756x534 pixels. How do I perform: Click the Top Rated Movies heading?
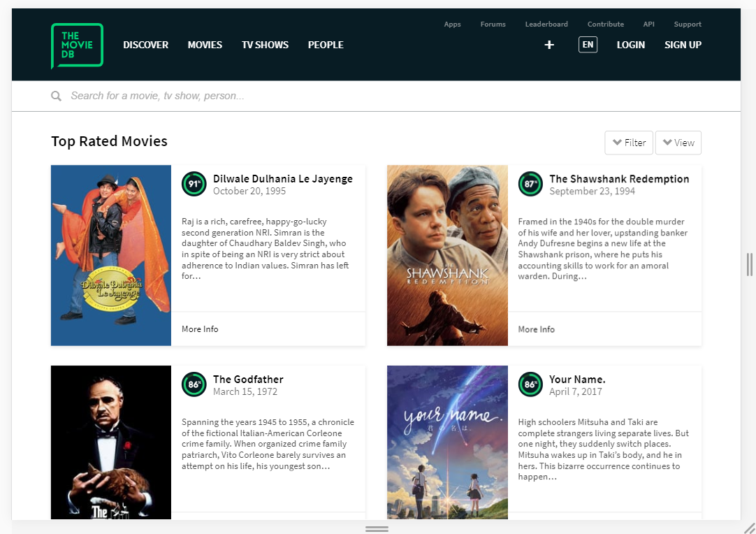(x=109, y=141)
